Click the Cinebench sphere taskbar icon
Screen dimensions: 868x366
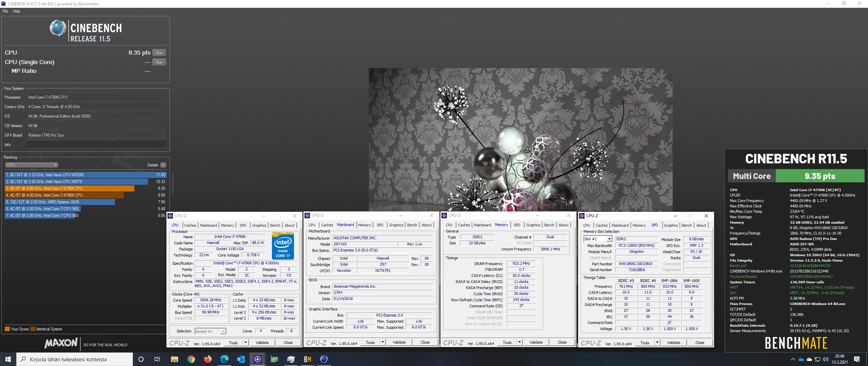coord(324,359)
